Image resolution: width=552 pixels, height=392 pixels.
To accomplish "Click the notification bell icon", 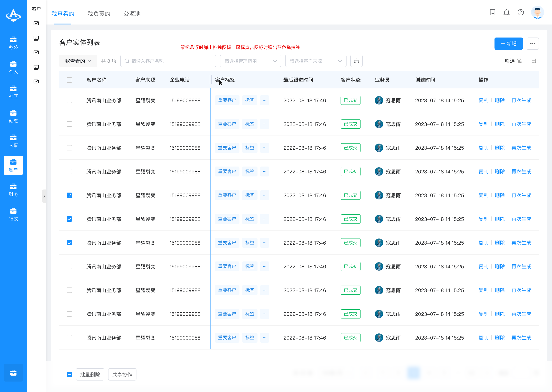I will point(506,12).
